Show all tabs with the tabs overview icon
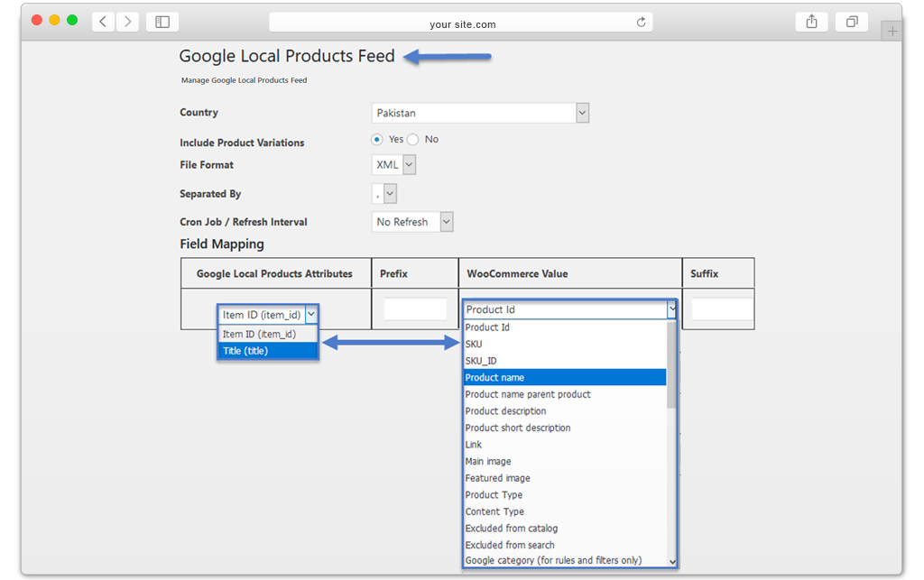 (x=852, y=22)
